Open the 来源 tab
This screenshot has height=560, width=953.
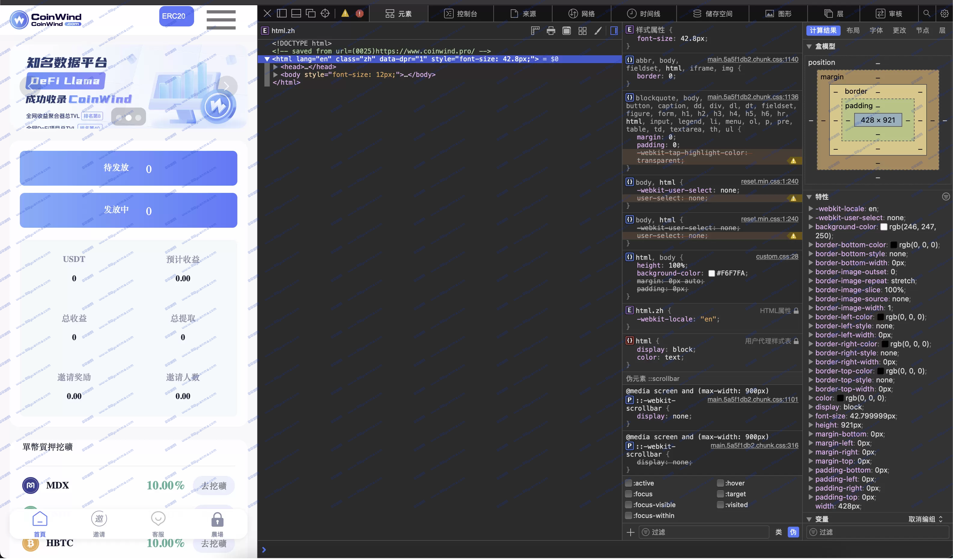tap(523, 14)
